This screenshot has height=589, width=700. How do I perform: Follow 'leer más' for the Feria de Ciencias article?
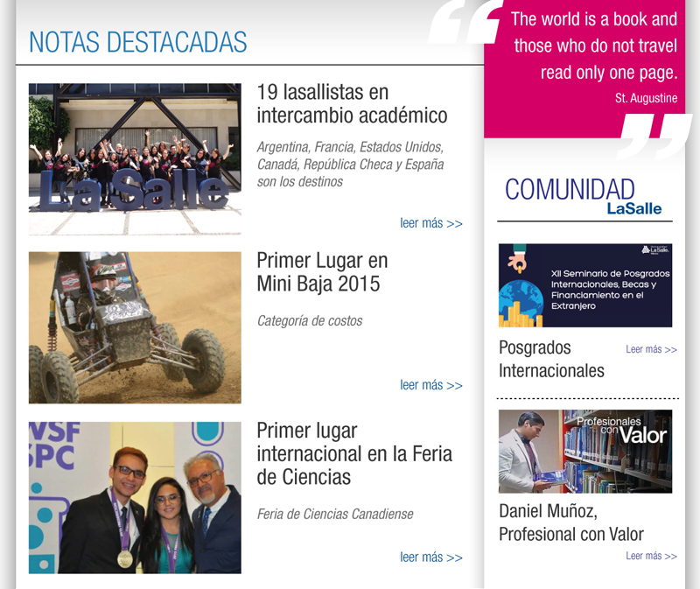click(430, 557)
